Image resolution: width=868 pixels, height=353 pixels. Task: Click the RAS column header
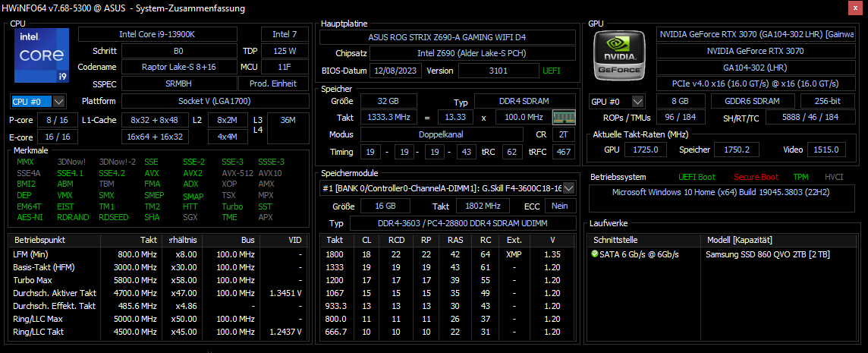click(x=455, y=241)
